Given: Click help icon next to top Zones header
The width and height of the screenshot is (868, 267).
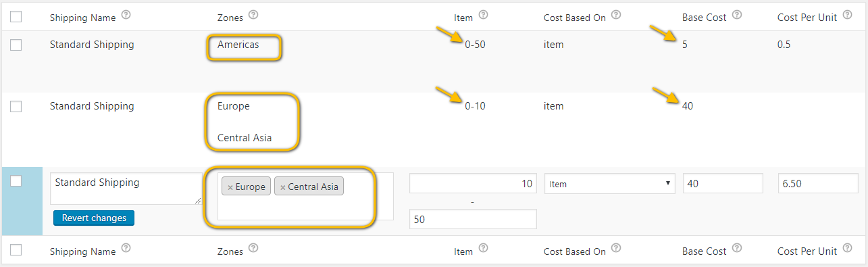Looking at the screenshot, I should click(253, 16).
